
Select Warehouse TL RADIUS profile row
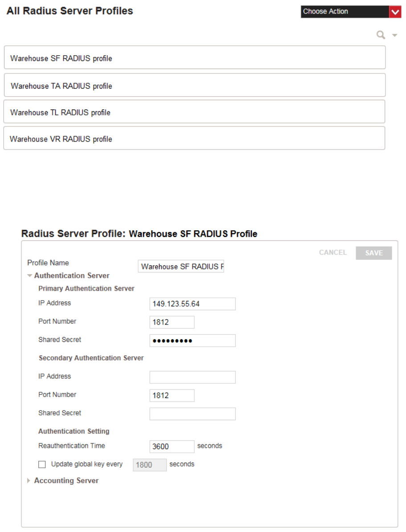point(194,112)
